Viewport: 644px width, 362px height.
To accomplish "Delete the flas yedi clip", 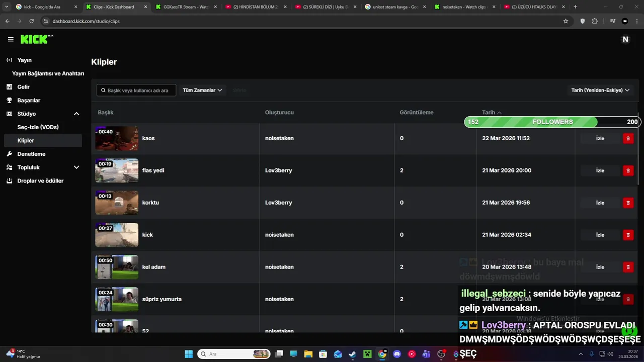I will pos(628,170).
